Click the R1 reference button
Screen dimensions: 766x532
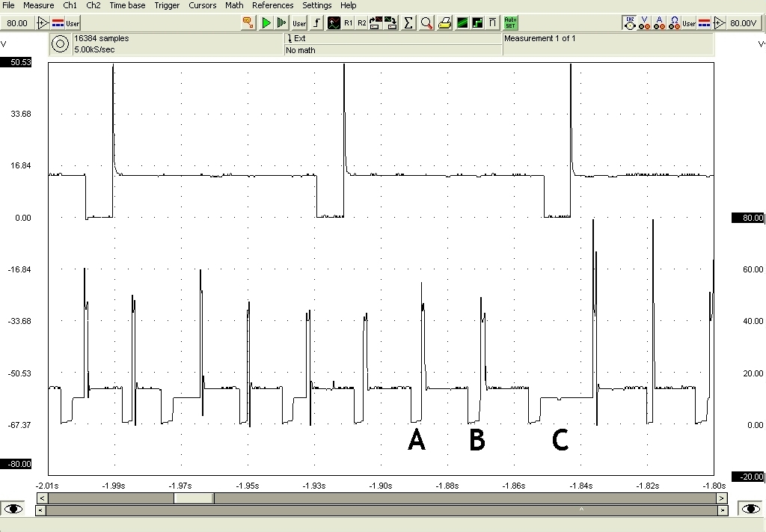pyautogui.click(x=349, y=23)
